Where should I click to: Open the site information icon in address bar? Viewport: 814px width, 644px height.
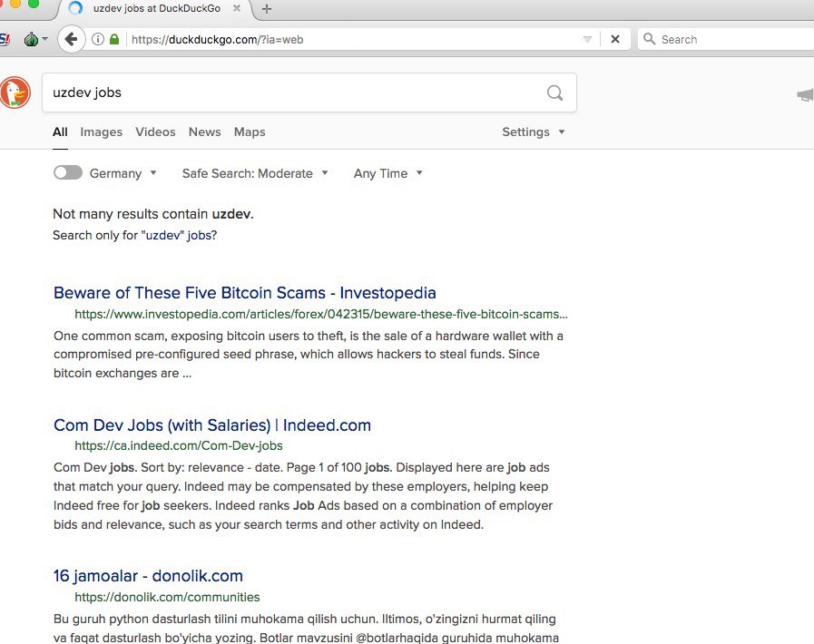point(98,39)
